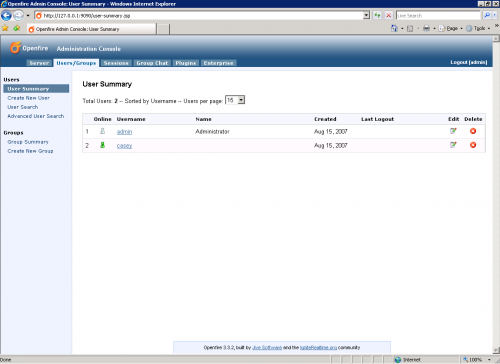Viewport: 500px width, 364px height.
Task: Click the Feeds toolbar icon
Action: [410, 29]
